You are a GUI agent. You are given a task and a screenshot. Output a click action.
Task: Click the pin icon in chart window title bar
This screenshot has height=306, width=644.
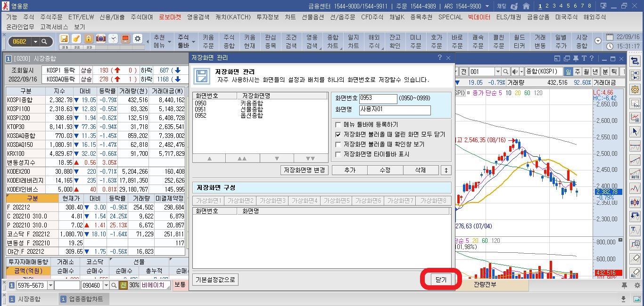(x=576, y=59)
